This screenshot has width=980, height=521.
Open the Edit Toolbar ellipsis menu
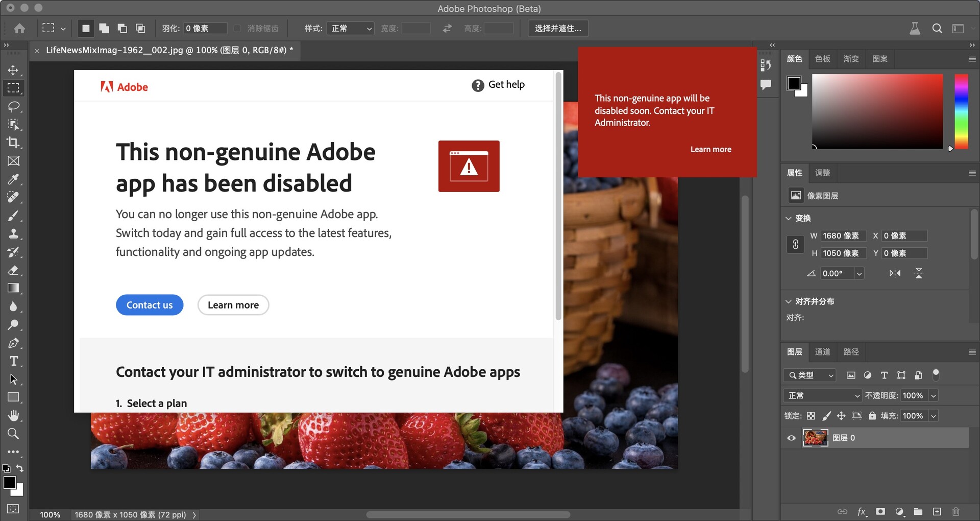pos(13,452)
